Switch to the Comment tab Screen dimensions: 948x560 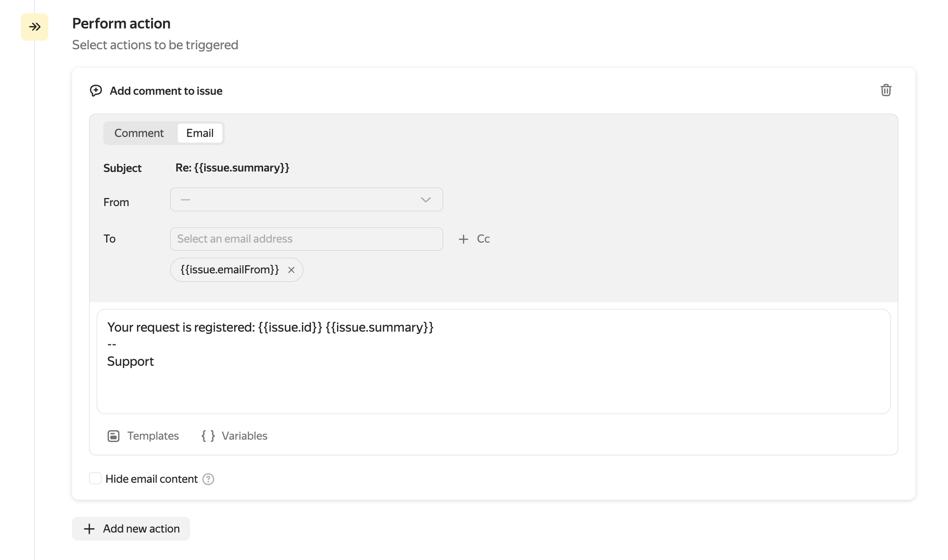pos(139,133)
